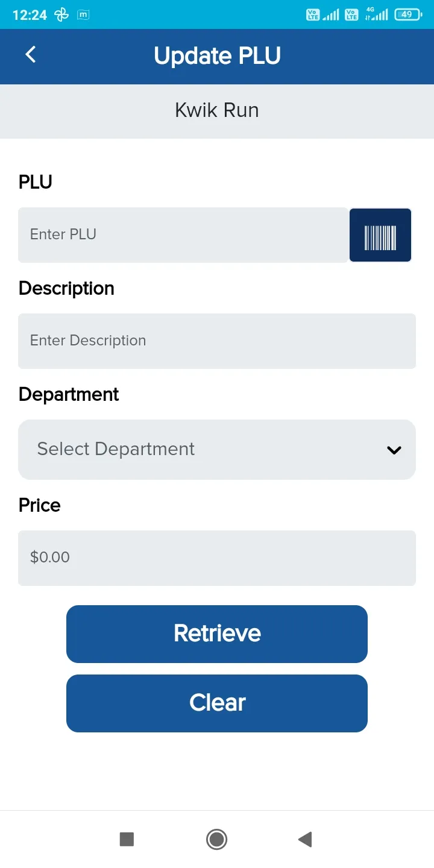This screenshot has width=434, height=868.
Task: Click the Enter Description text field
Action: click(x=217, y=341)
